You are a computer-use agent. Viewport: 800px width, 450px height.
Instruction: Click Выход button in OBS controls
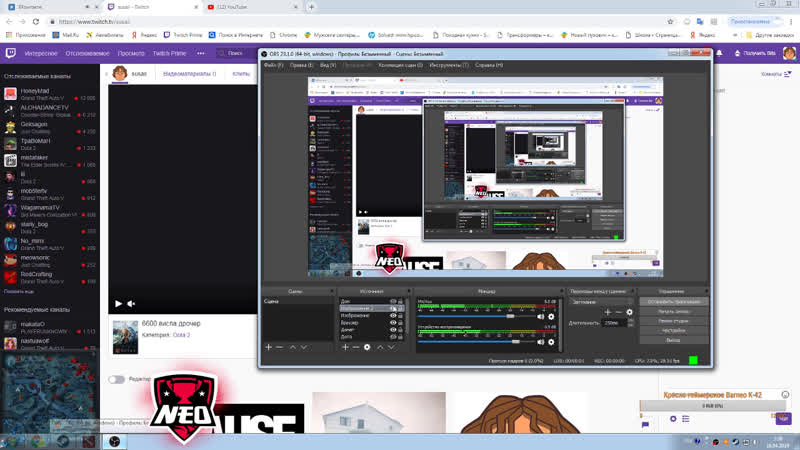673,340
